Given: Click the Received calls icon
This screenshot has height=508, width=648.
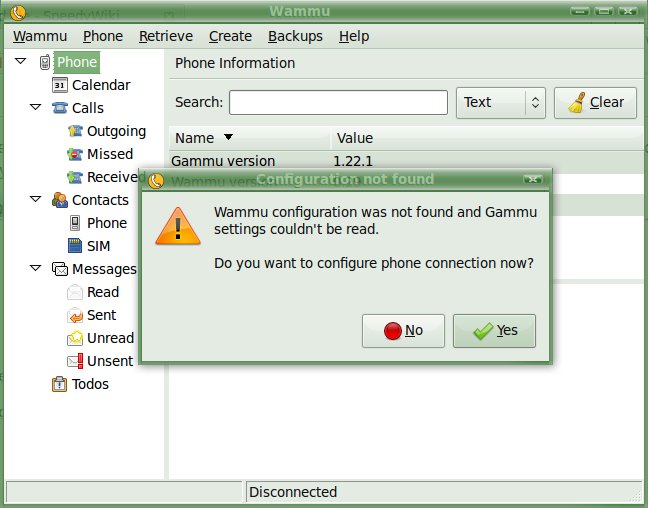Looking at the screenshot, I should pyautogui.click(x=75, y=177).
